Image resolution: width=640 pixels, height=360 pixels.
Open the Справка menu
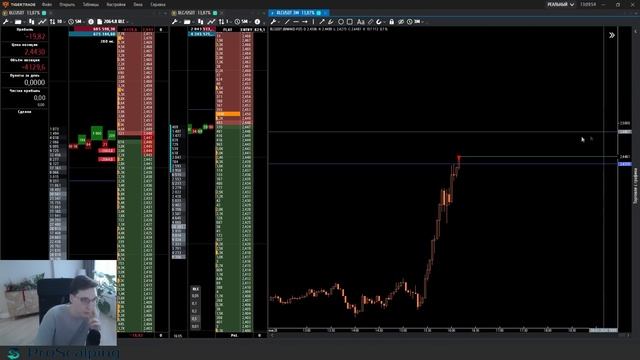click(x=158, y=4)
